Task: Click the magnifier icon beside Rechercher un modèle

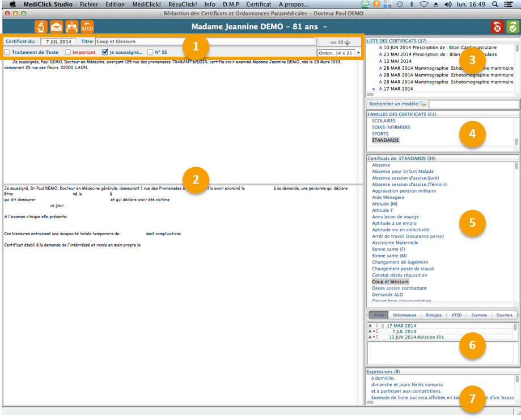Action: (x=422, y=104)
